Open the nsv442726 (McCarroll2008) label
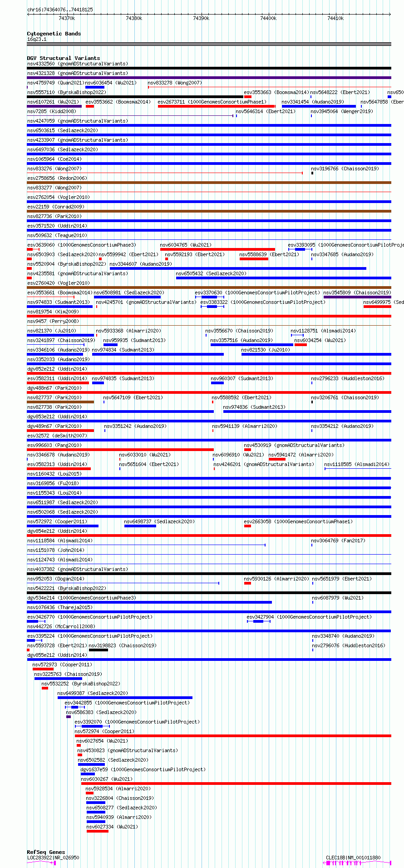 [61, 626]
